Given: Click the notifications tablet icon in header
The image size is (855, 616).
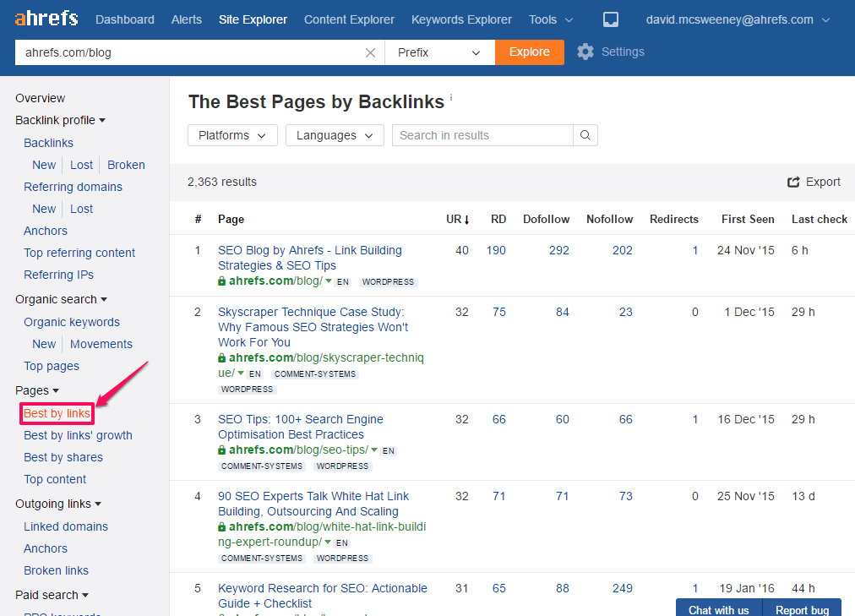Looking at the screenshot, I should [611, 19].
